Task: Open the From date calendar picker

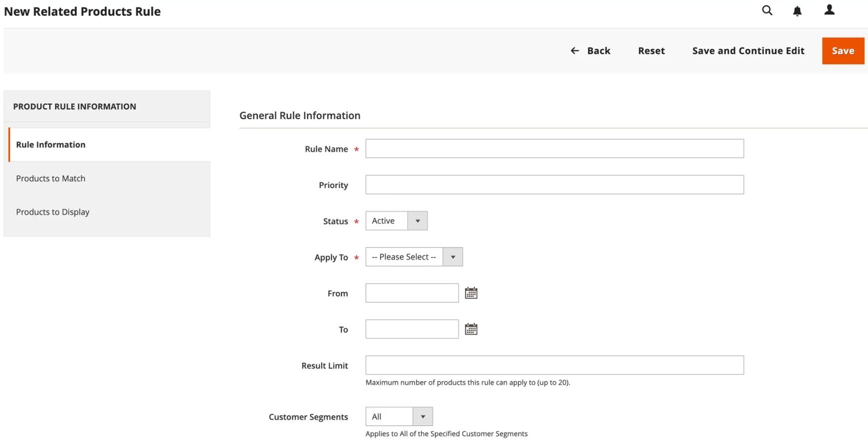Action: (x=471, y=293)
